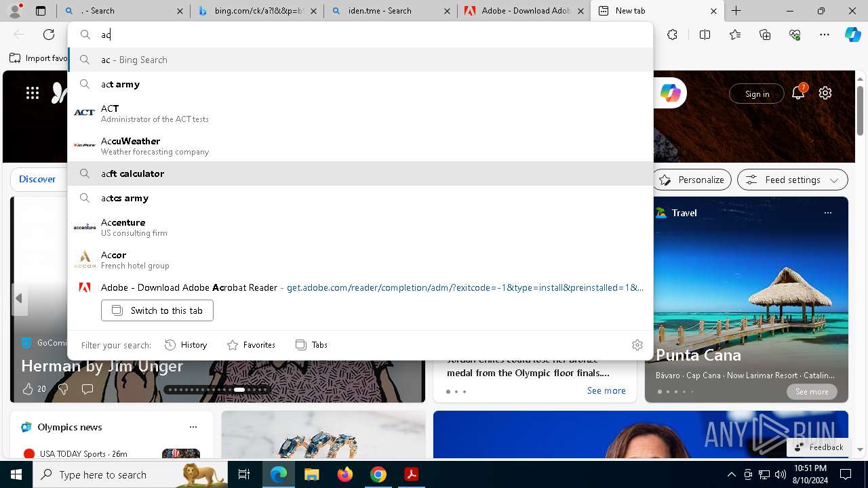Open Import favorites bookmark item
Viewport: 868px width, 488px height.
click(x=39, y=58)
